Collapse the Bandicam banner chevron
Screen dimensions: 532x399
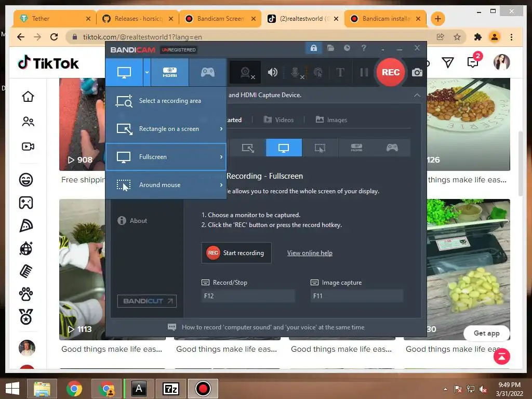[x=417, y=96]
